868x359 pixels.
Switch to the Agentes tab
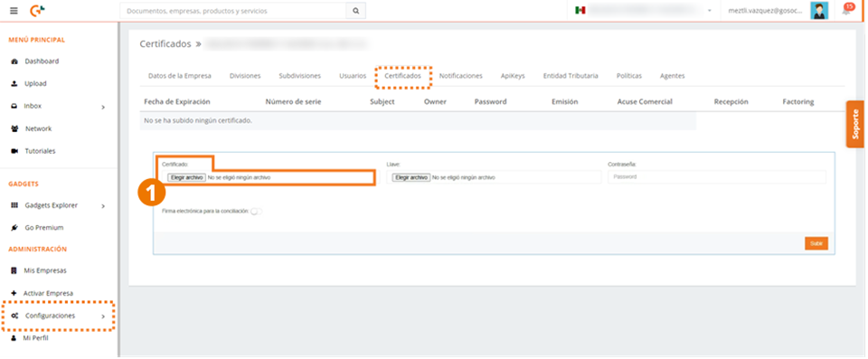click(673, 76)
